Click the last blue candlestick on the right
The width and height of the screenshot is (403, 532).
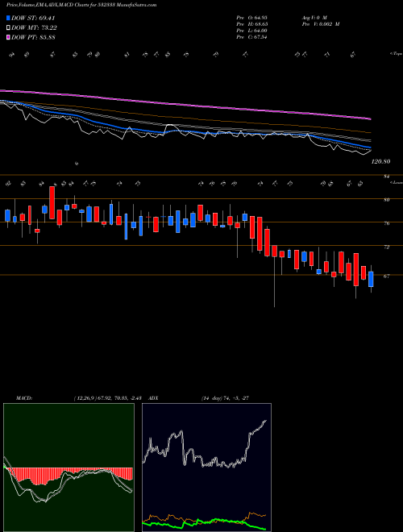click(371, 279)
